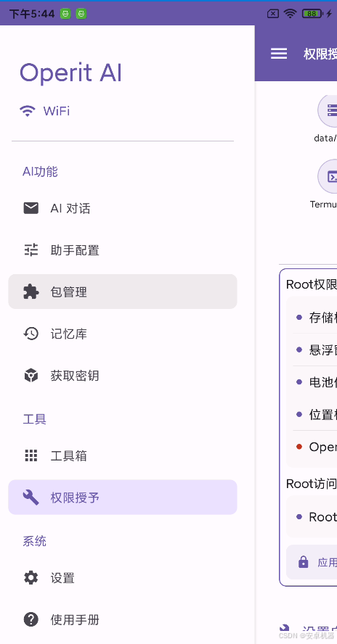
Task: Select the Termux terminal circular icon
Action: click(x=328, y=177)
